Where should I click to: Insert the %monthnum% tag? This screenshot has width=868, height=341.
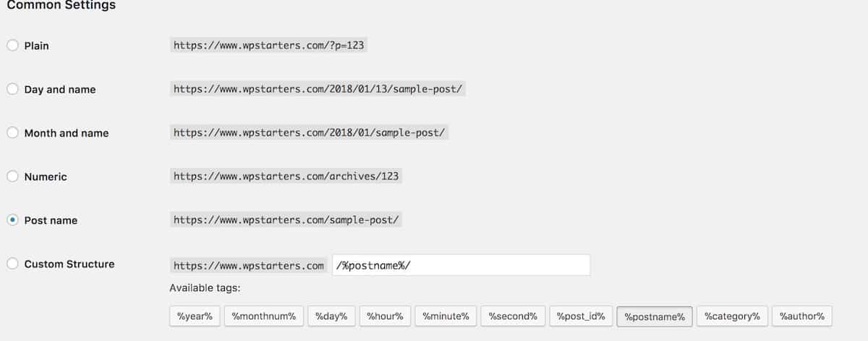[264, 316]
